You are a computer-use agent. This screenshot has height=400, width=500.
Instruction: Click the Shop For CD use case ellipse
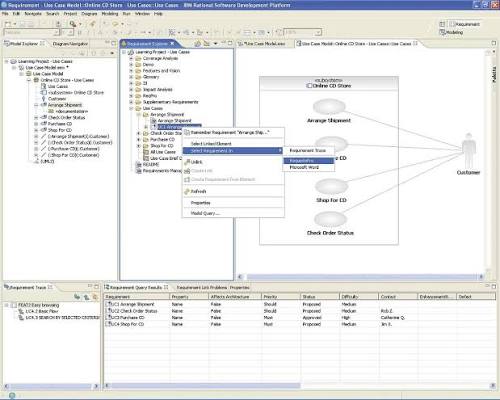click(x=331, y=186)
